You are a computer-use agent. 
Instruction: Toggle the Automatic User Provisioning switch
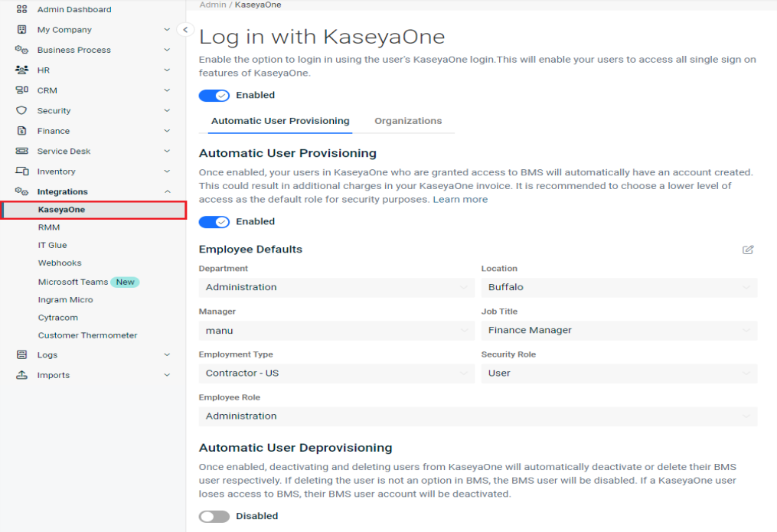[214, 221]
